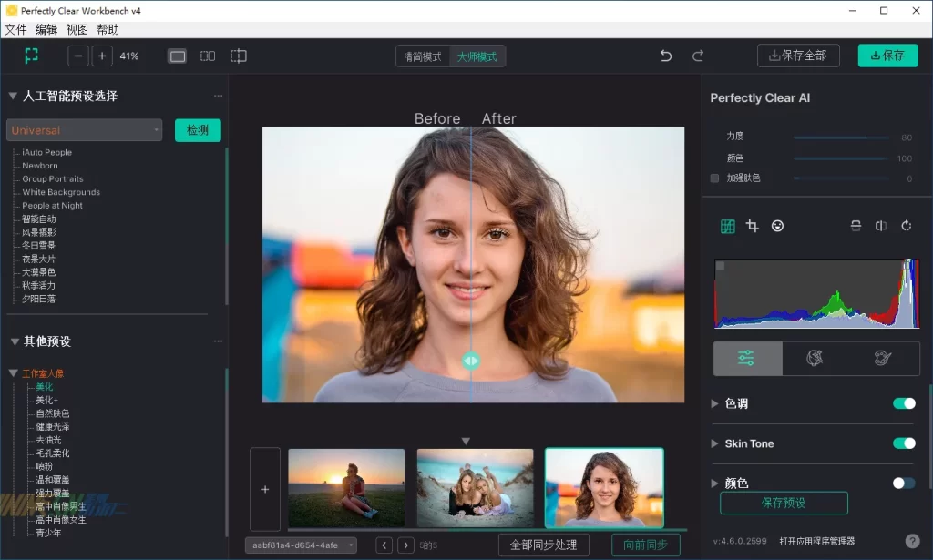
Task: Click the 保存预设 button
Action: coord(784,503)
